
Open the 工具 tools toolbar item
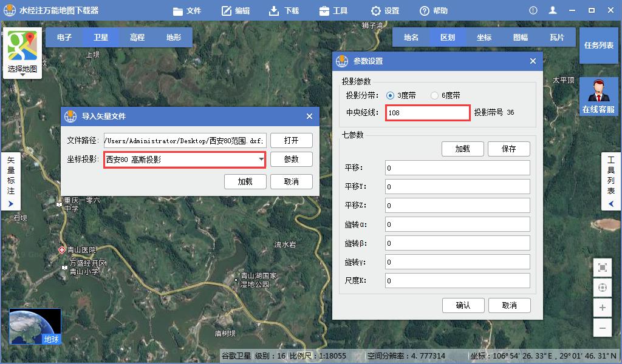point(333,10)
